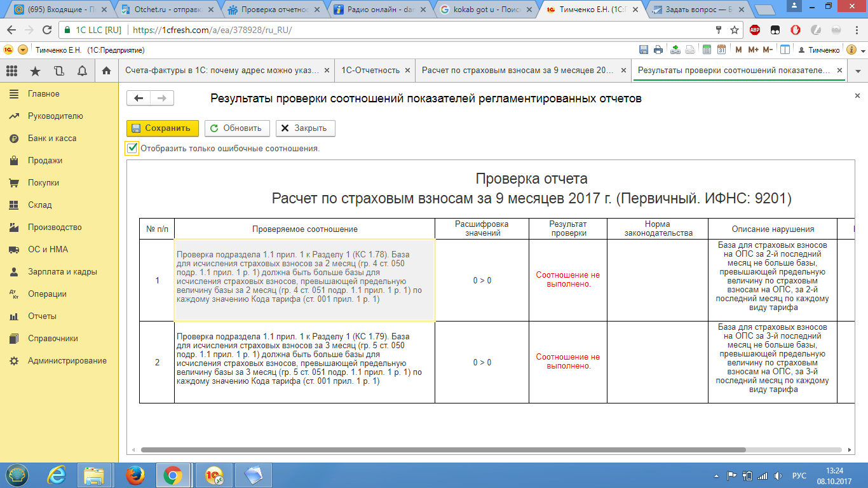Image resolution: width=868 pixels, height=488 pixels.
Task: Open the sections grid menu icon
Action: tap(11, 71)
